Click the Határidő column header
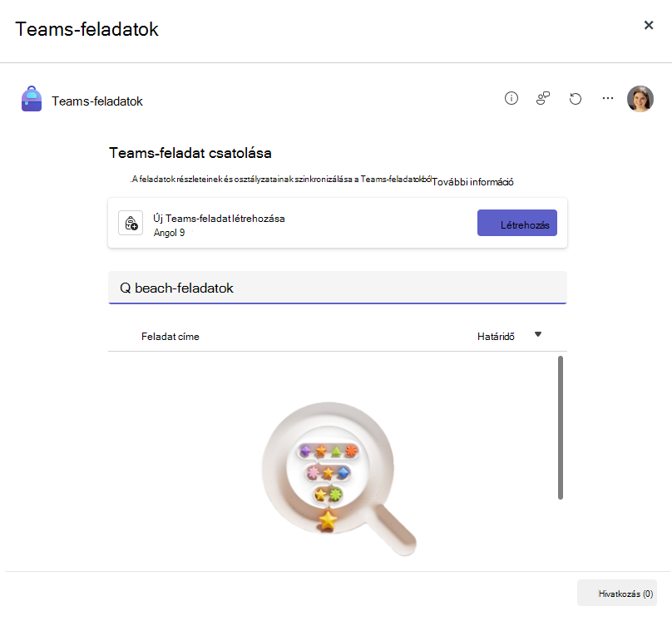The width and height of the screenshot is (672, 621). click(496, 337)
